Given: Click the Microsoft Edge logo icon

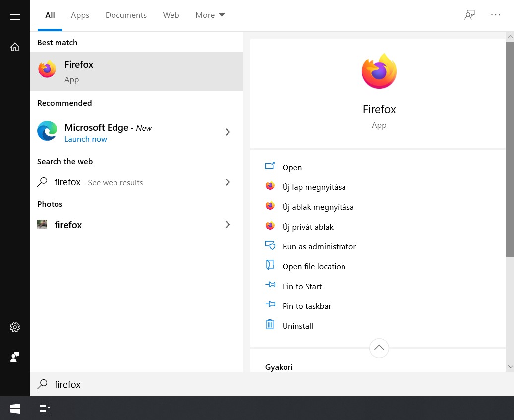Looking at the screenshot, I should pos(47,131).
